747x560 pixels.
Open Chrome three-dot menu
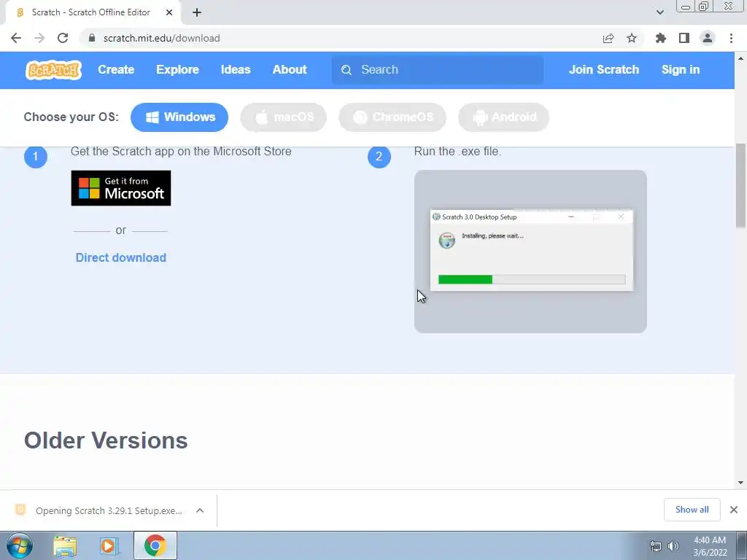click(x=731, y=38)
